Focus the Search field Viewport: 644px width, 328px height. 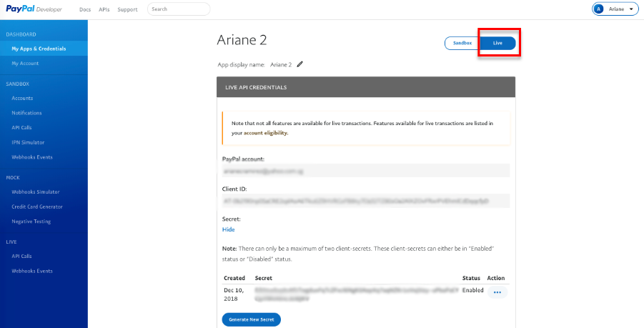(179, 9)
